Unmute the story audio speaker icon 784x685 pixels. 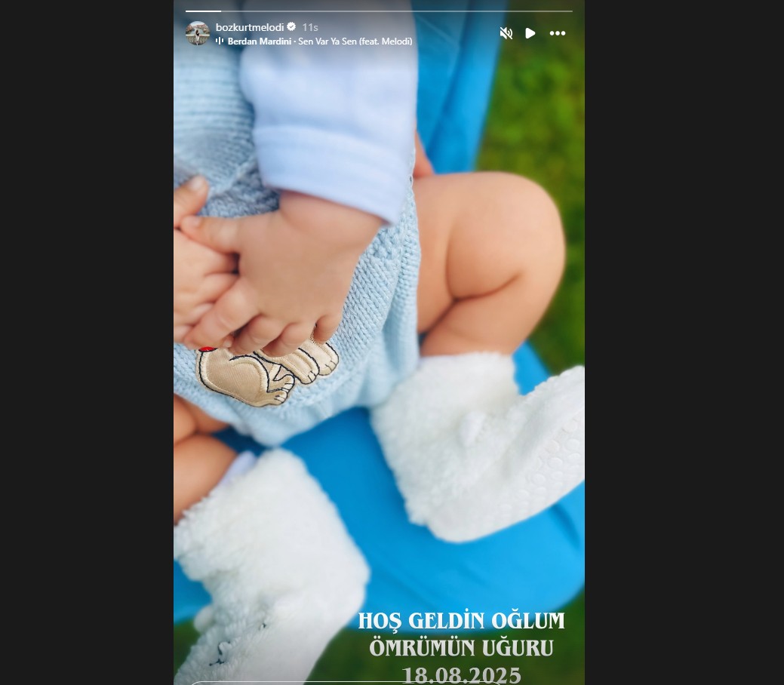506,33
